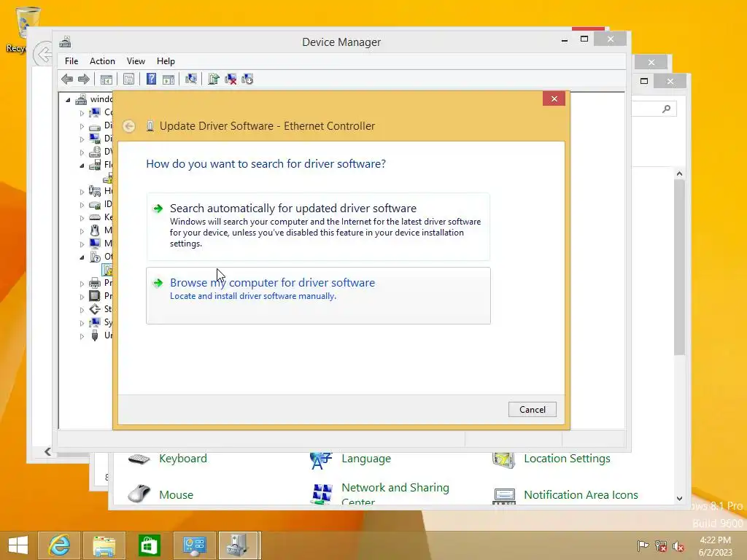The width and height of the screenshot is (747, 560).
Task: Switch to Control Panel taskbar button
Action: tap(194, 545)
